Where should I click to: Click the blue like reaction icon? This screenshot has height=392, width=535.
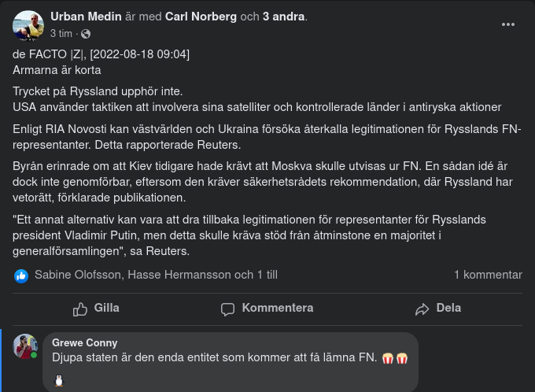coord(21,276)
